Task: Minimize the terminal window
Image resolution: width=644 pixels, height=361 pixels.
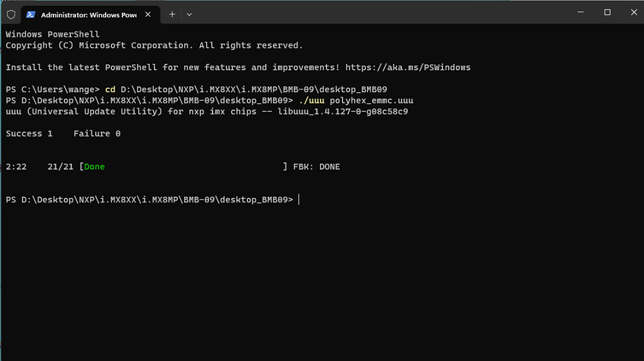Action: (x=580, y=12)
